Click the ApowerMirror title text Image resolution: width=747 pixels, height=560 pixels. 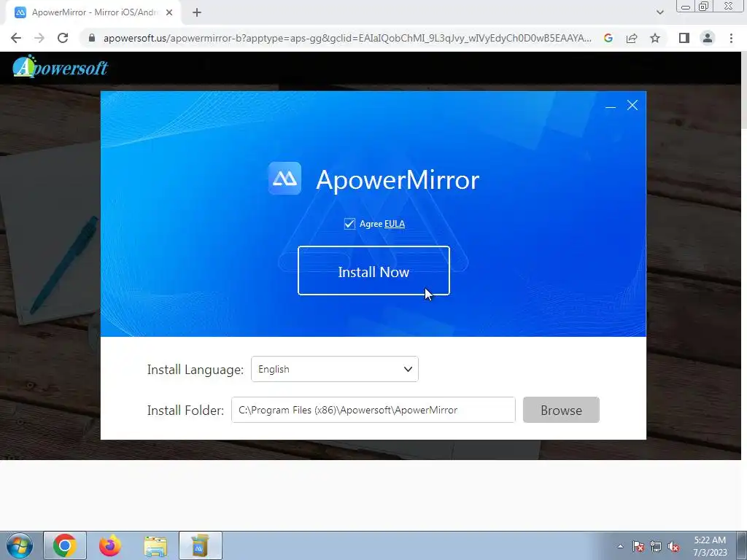coord(398,180)
